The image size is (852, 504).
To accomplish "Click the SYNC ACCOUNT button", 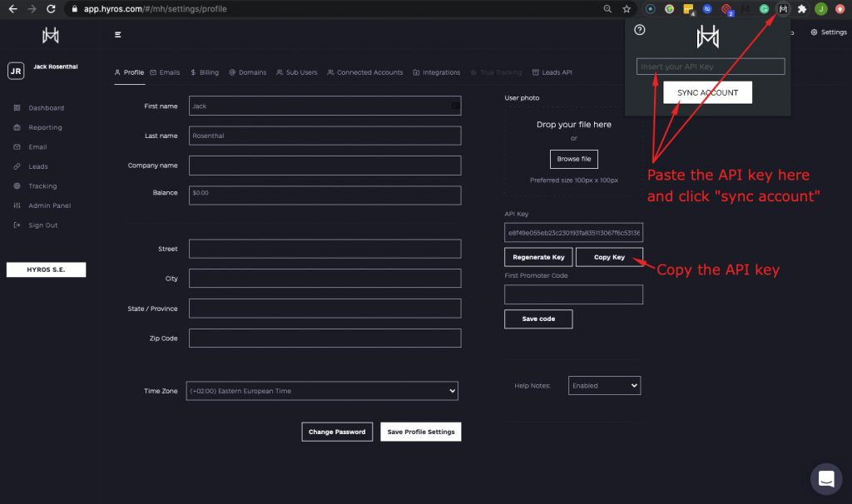I will [707, 92].
